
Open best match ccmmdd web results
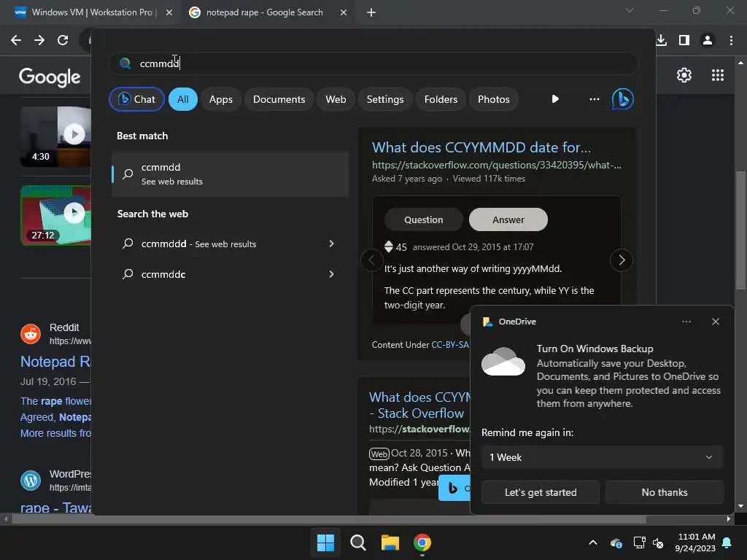click(230, 174)
